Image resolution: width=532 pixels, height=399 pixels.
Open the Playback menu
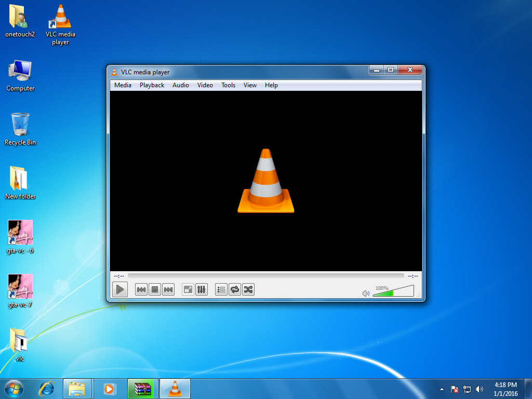[x=152, y=85]
